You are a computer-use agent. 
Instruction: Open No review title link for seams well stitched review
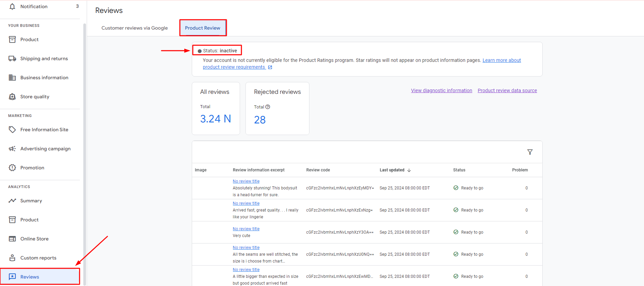(246, 248)
